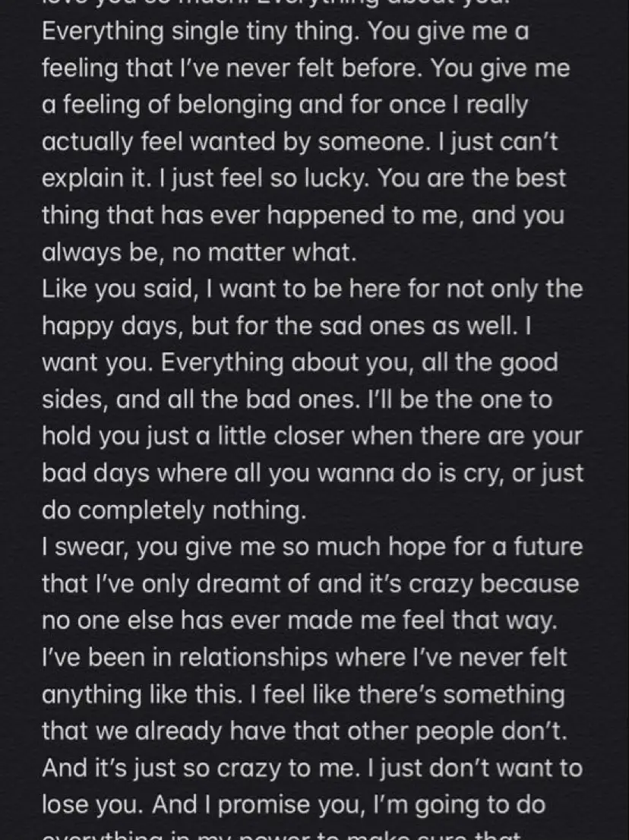
Task: Tap the phrase "Like you said"
Action: [117, 290]
